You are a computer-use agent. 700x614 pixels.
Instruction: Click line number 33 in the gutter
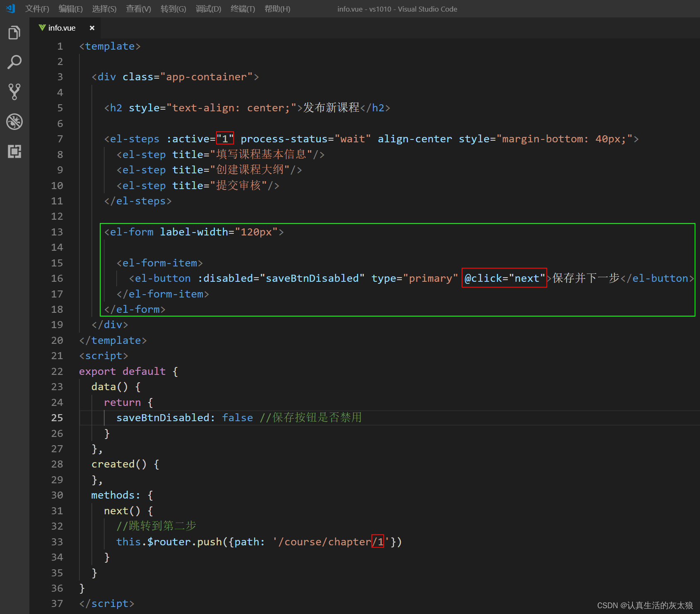point(57,542)
